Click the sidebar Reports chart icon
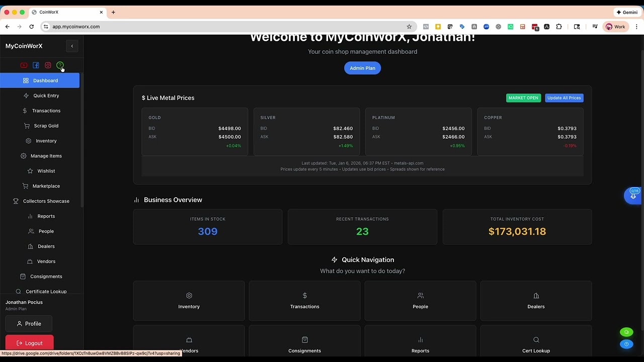 (x=30, y=216)
